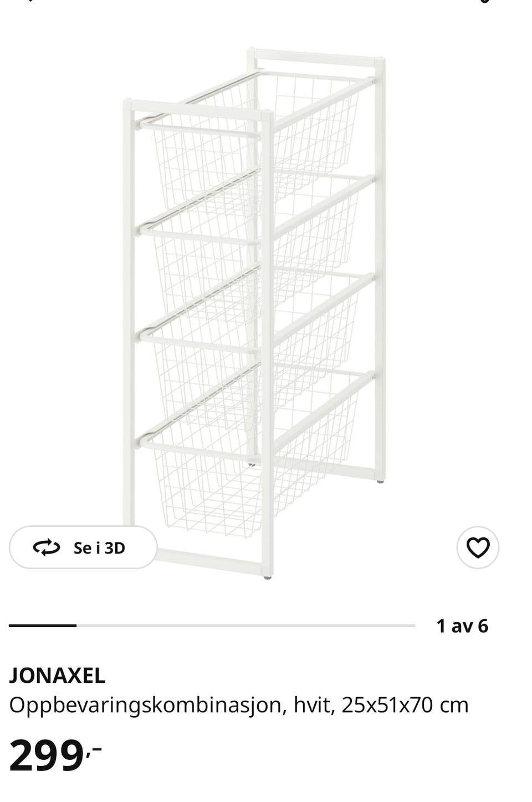The image size is (532, 802).
Task: Open the 'Se i 3D' viewer
Action: 83,547
